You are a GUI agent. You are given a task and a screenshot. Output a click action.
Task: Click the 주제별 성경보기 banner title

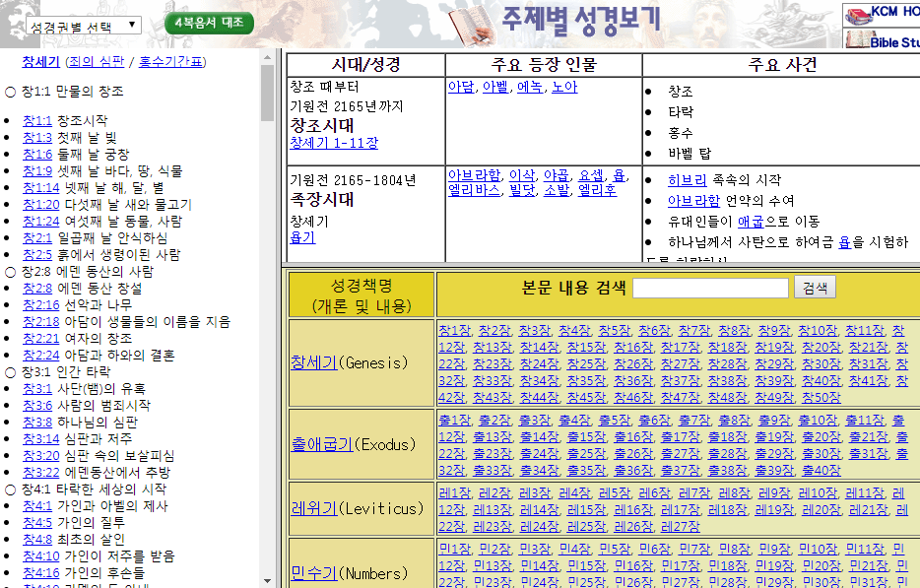pyautogui.click(x=581, y=20)
